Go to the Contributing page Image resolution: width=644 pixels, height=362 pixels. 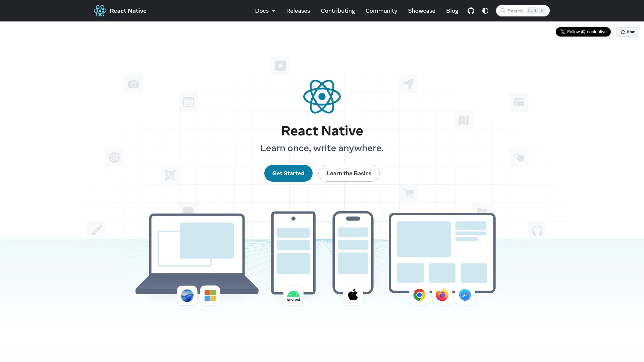338,11
